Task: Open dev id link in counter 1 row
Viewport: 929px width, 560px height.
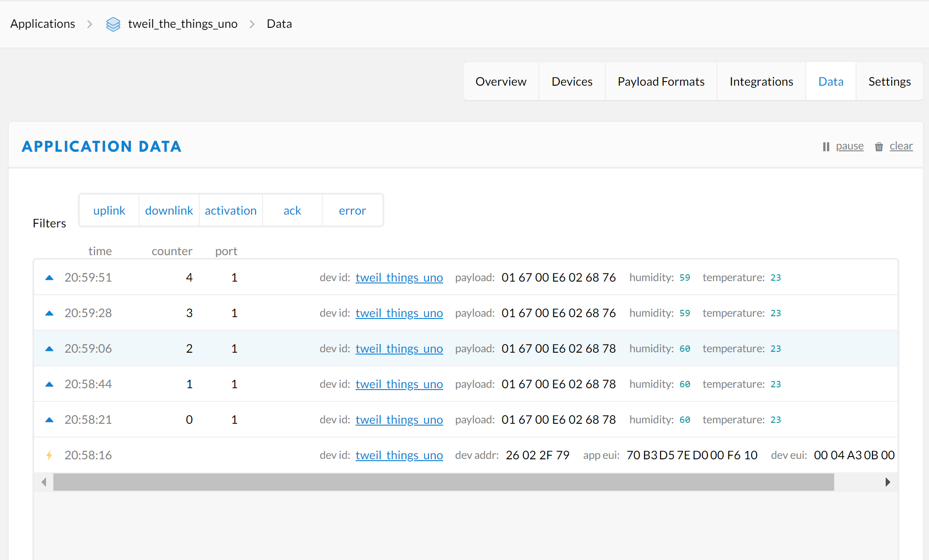Action: [x=399, y=384]
